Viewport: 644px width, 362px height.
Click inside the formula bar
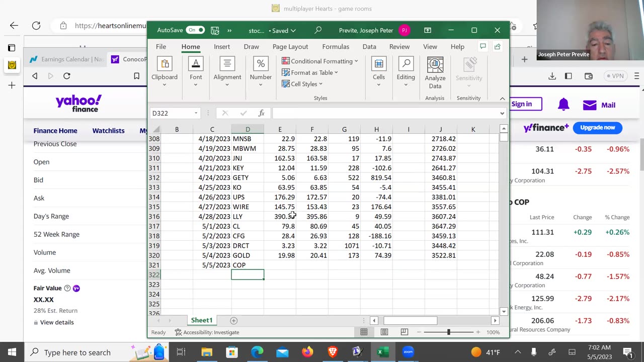[x=385, y=113]
